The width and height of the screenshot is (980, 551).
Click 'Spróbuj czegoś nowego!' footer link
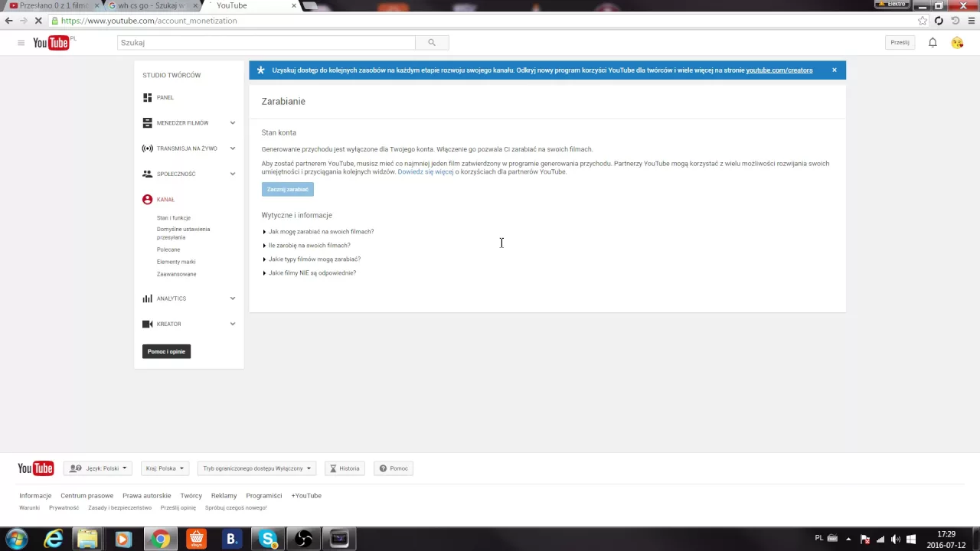236,508
